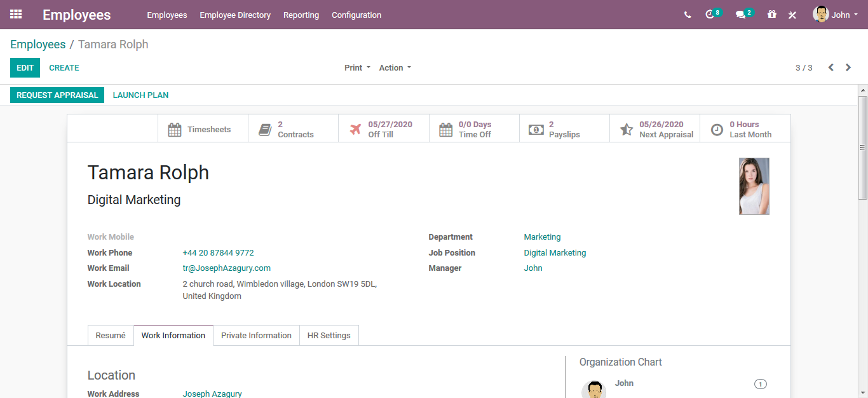The height and width of the screenshot is (398, 868).
Task: Open Digital Marketing job position link
Action: coord(555,252)
